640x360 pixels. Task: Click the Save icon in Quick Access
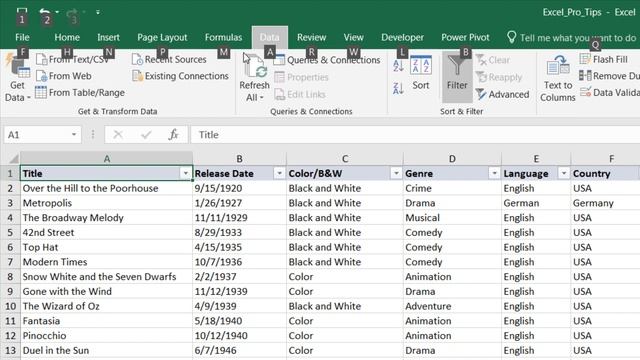tap(22, 12)
